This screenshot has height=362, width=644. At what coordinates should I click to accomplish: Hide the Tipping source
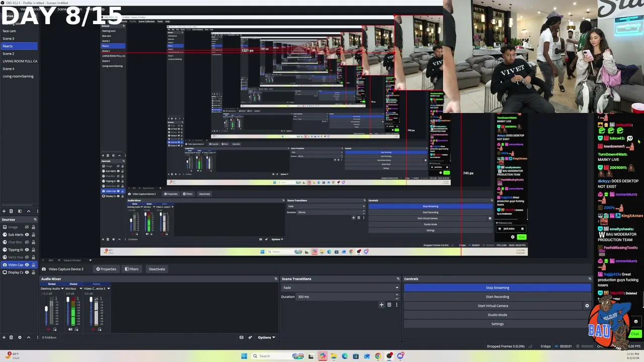[27, 250]
